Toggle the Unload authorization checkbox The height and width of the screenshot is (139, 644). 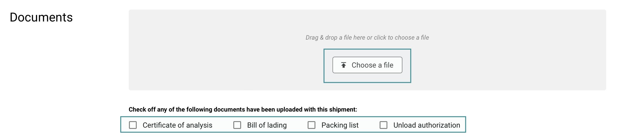pyautogui.click(x=383, y=125)
